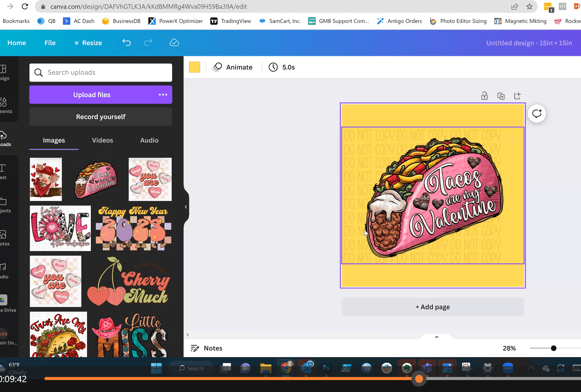This screenshot has height=392, width=581.
Task: Click the Undo arrow icon
Action: [127, 43]
